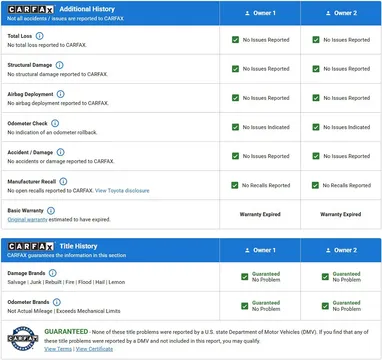Open the View Certificate link
Screen dimensions: 382x360
94,349
